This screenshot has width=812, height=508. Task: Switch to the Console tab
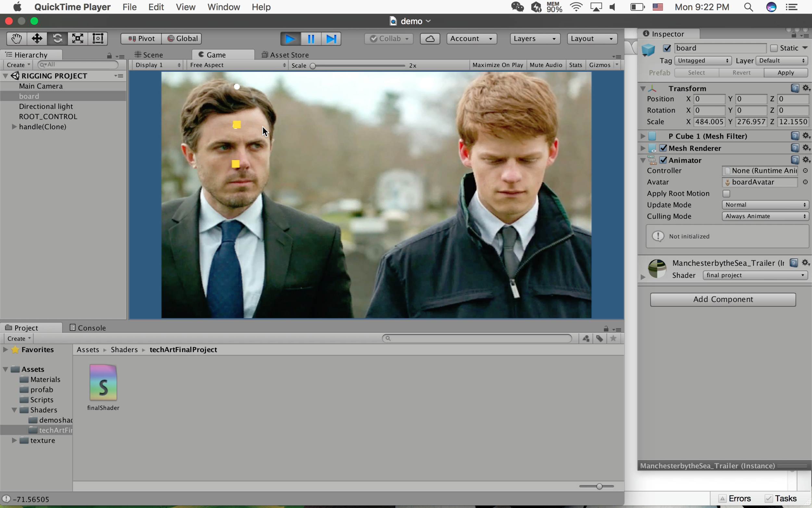coord(88,328)
